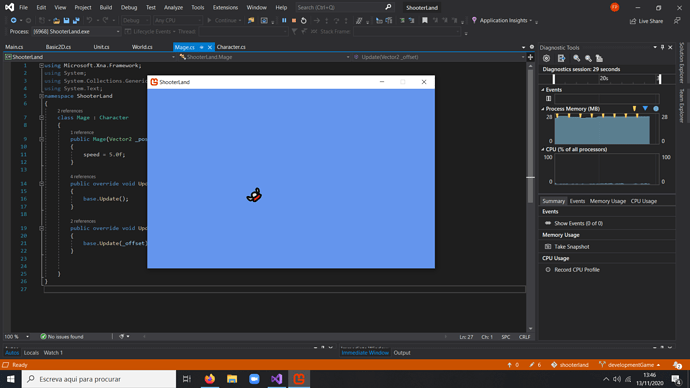Collapse the Process Memory graph section
This screenshot has height=388, width=690.
pos(543,109)
